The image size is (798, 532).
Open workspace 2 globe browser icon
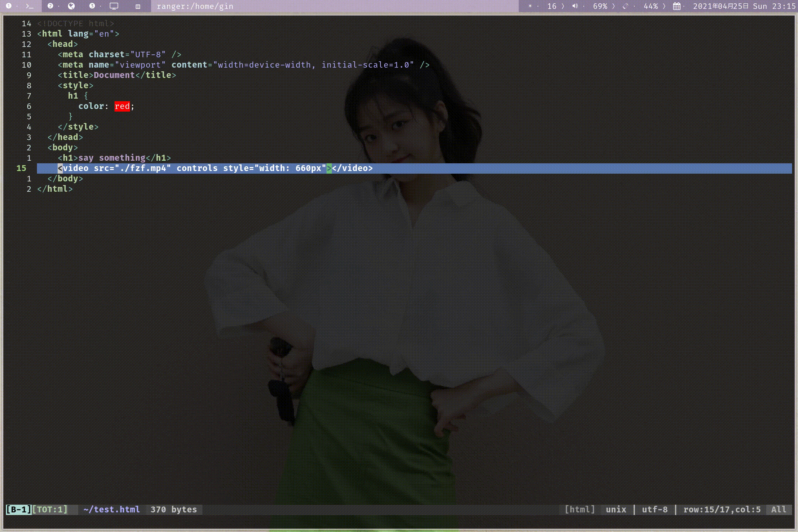click(72, 6)
